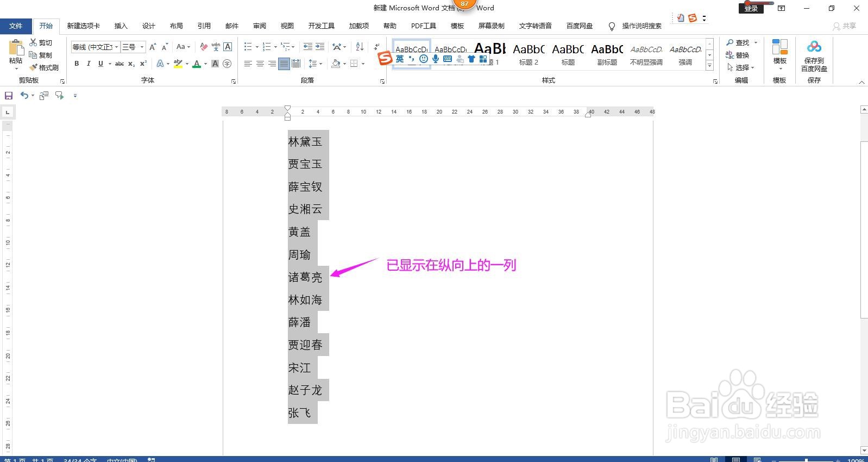Screen dimensions: 868x462
Task: Shrink font size with the smaller-A icon
Action: (x=165, y=47)
